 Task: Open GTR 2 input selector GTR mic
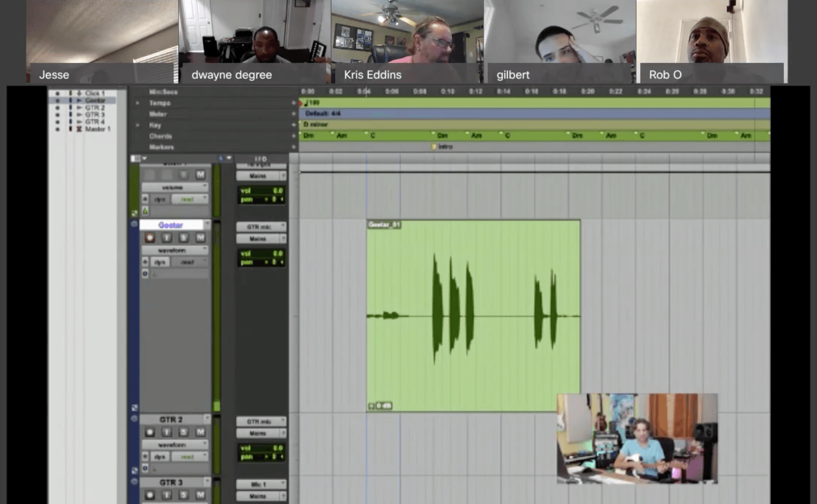[261, 421]
